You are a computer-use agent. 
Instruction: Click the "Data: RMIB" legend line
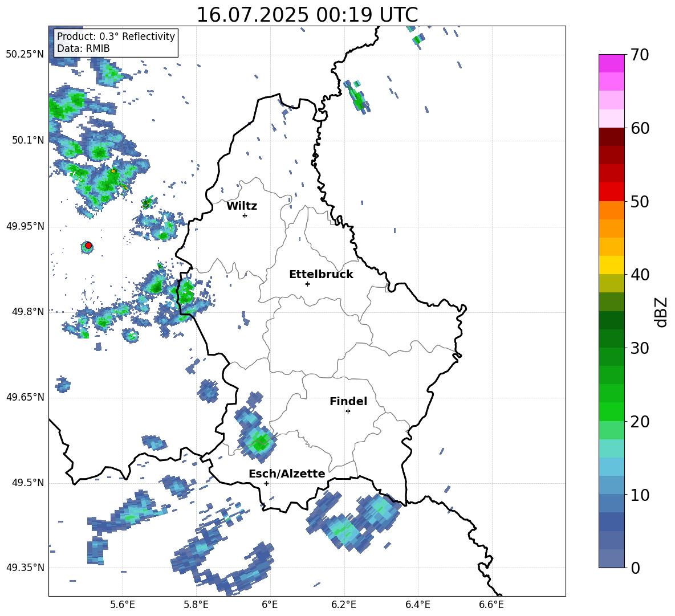point(83,48)
